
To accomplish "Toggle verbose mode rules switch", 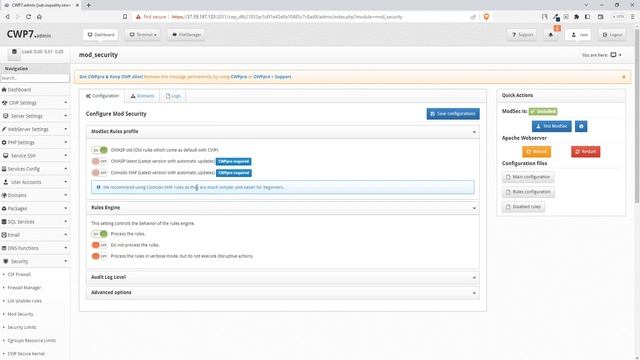I will tap(99, 256).
